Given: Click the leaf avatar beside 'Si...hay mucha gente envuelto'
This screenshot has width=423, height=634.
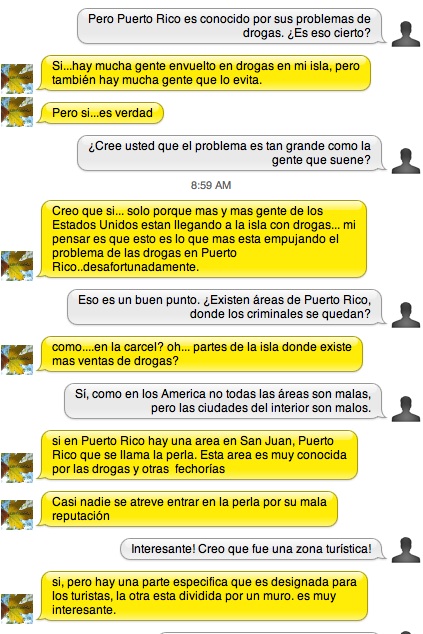Looking at the screenshot, I should pyautogui.click(x=17, y=79).
